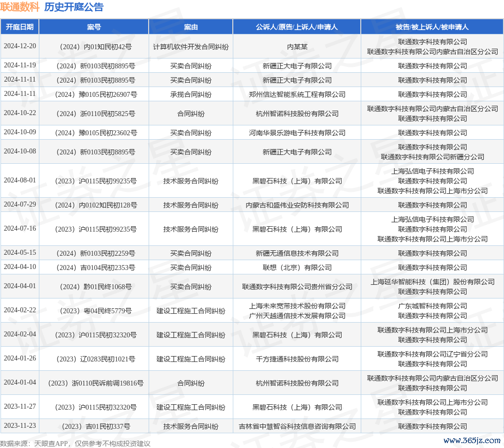Click defendant 联通数字科技有限公司辽宁省分公司
The width and height of the screenshot is (504, 448).
(x=432, y=354)
